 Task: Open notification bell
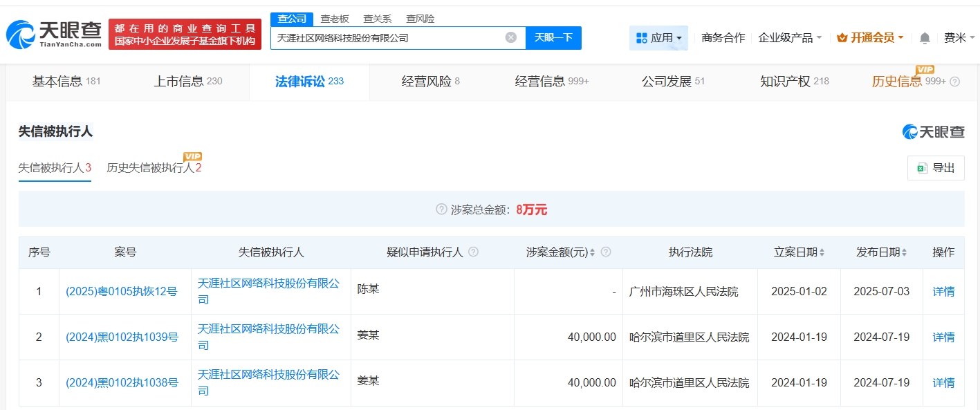925,38
